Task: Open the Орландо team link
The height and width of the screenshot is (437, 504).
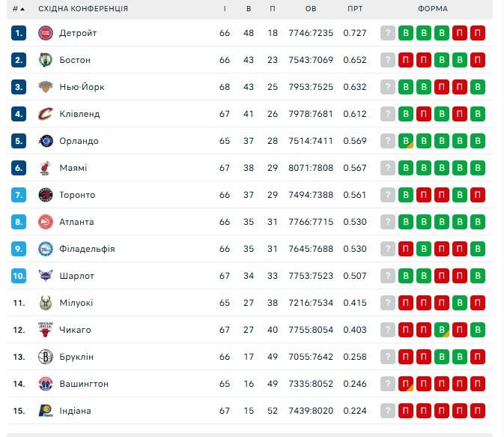Action: [x=79, y=141]
